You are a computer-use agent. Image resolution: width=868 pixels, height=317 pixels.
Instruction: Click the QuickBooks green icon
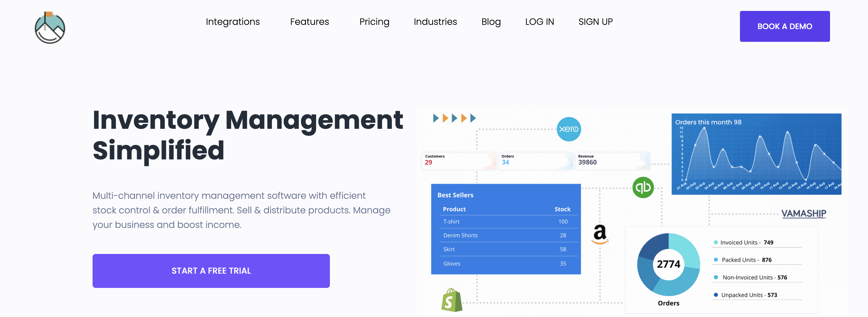pos(643,187)
